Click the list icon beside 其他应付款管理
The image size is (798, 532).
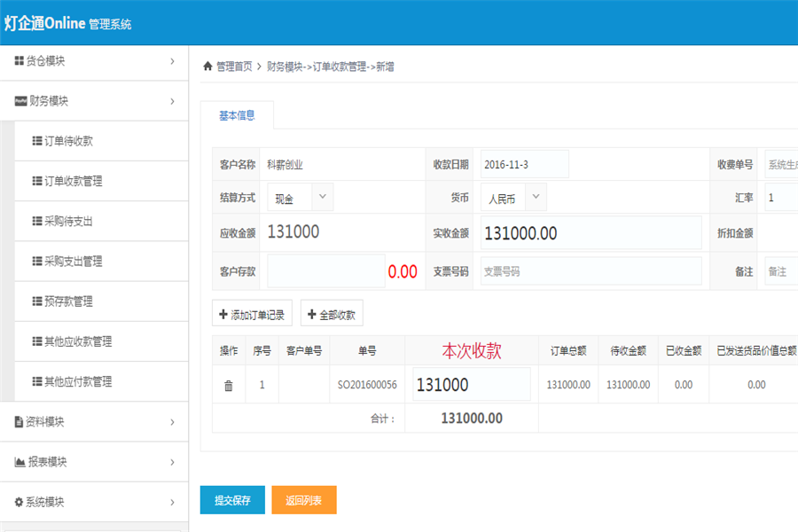point(37,381)
